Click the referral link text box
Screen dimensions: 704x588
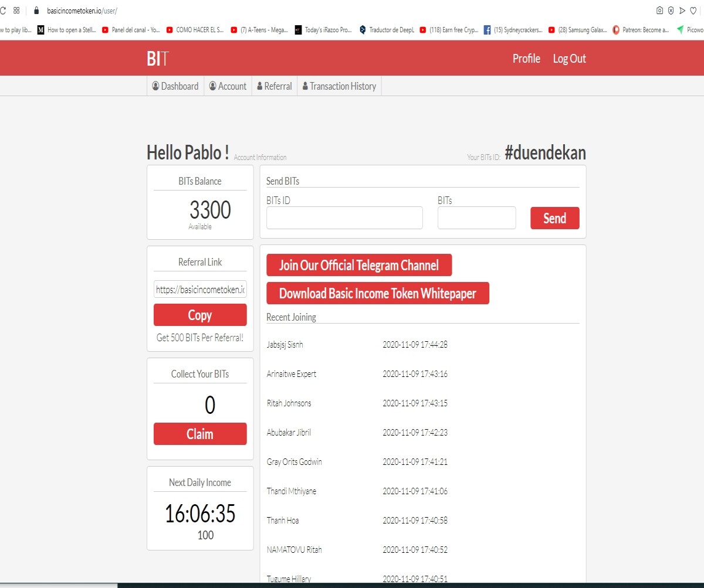tap(200, 289)
